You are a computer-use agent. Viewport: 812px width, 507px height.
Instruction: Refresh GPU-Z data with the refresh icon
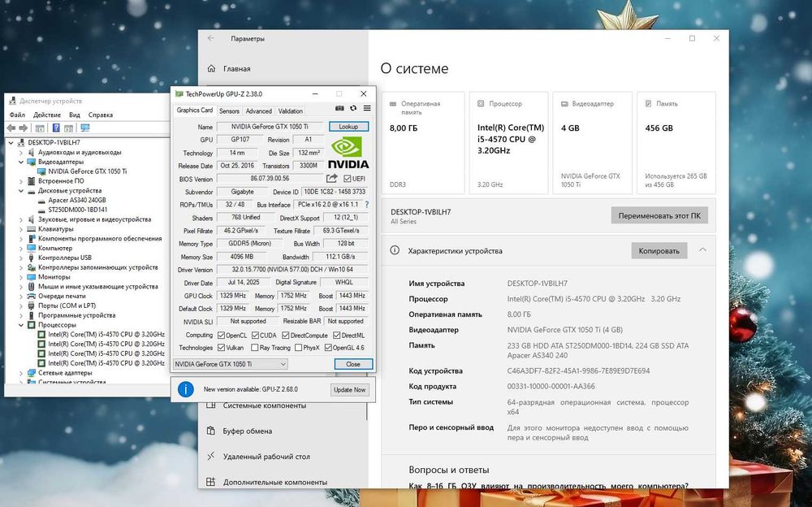pyautogui.click(x=353, y=108)
